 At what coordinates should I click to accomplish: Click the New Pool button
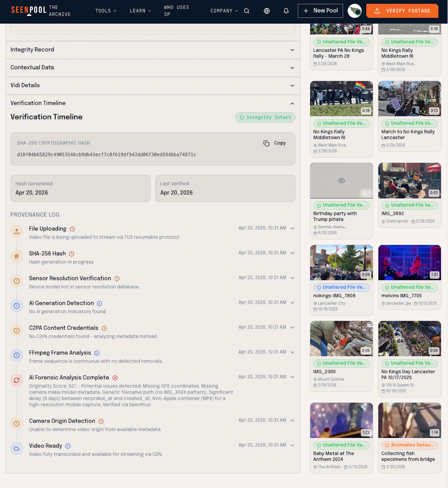(320, 11)
